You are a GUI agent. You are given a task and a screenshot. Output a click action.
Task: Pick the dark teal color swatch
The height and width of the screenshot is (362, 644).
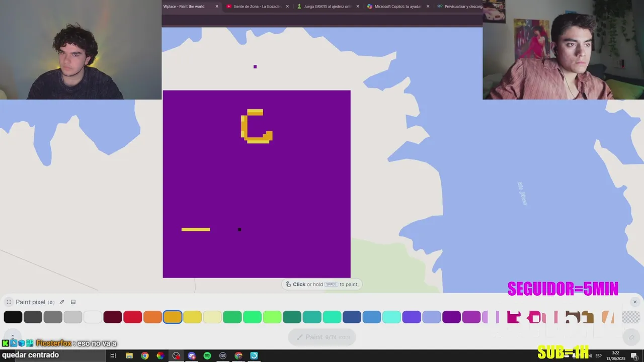[292, 317]
